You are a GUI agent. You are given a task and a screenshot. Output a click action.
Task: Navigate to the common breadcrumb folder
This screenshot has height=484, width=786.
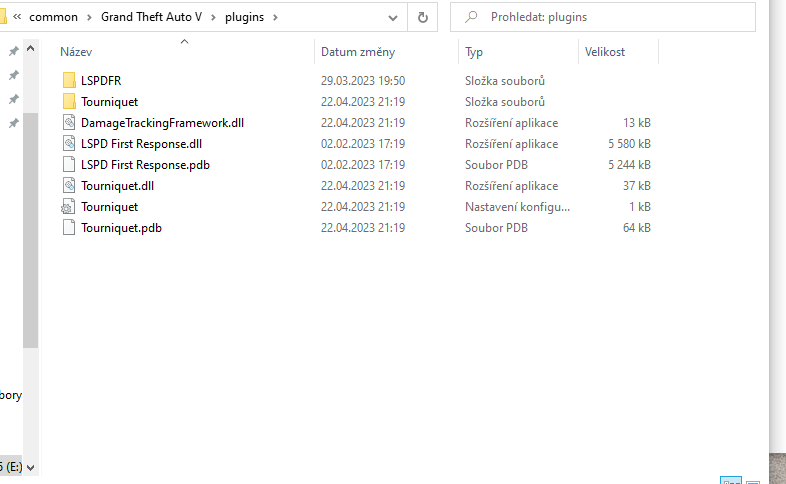coord(53,17)
